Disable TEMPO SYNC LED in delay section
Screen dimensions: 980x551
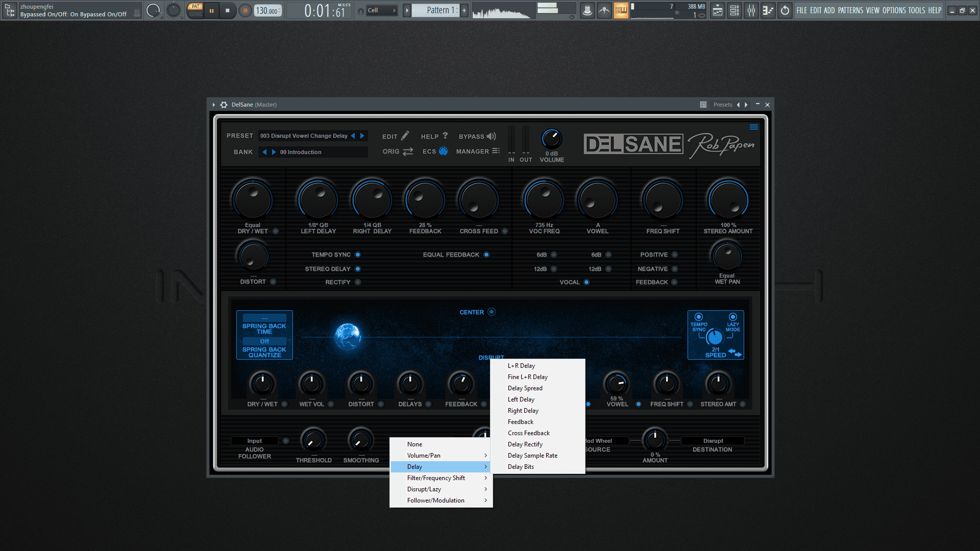[x=358, y=255]
